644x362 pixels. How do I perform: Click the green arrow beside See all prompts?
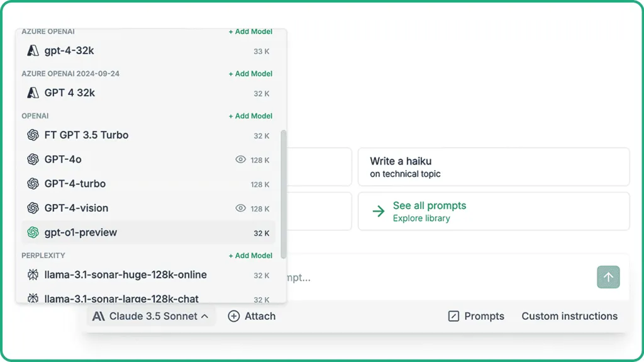point(378,212)
